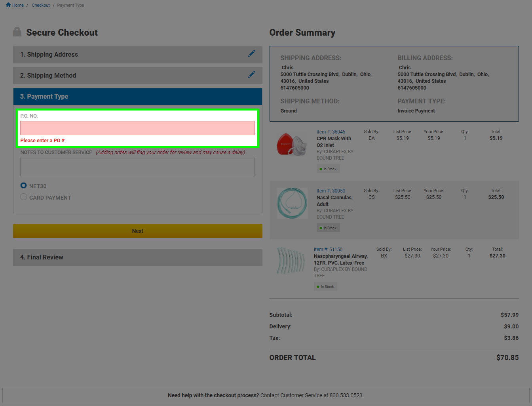Expand step 2 Shipping Method section
This screenshot has width=532, height=406.
138,76
